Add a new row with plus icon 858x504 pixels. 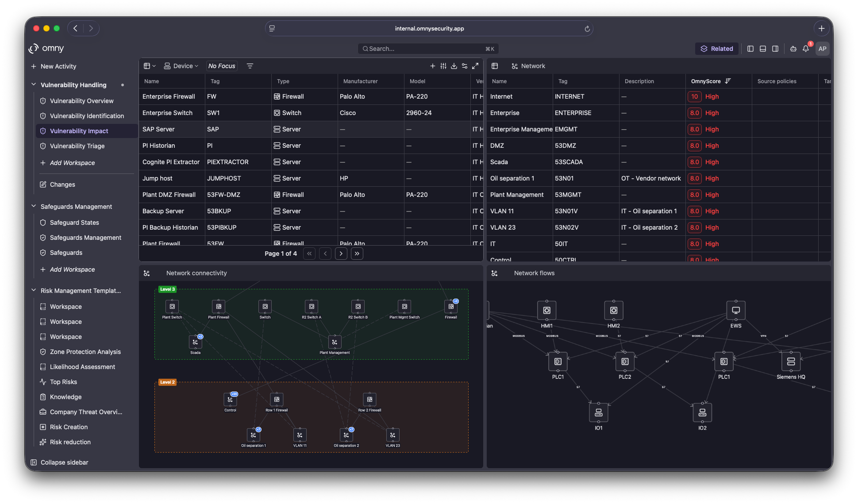point(433,66)
